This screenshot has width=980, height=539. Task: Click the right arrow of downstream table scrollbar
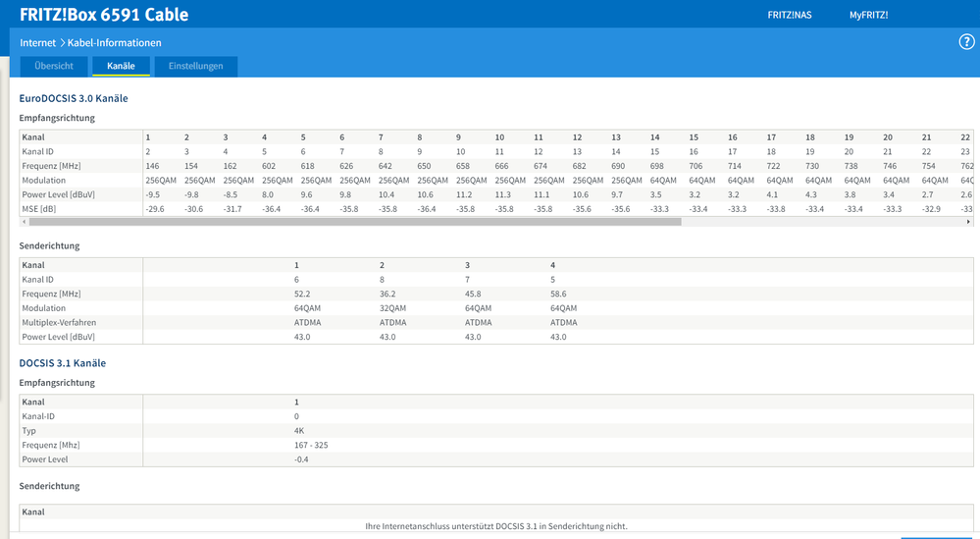point(969,221)
